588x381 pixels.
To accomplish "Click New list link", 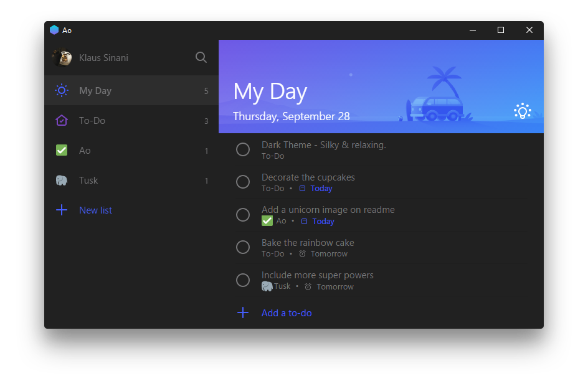I will (x=96, y=210).
